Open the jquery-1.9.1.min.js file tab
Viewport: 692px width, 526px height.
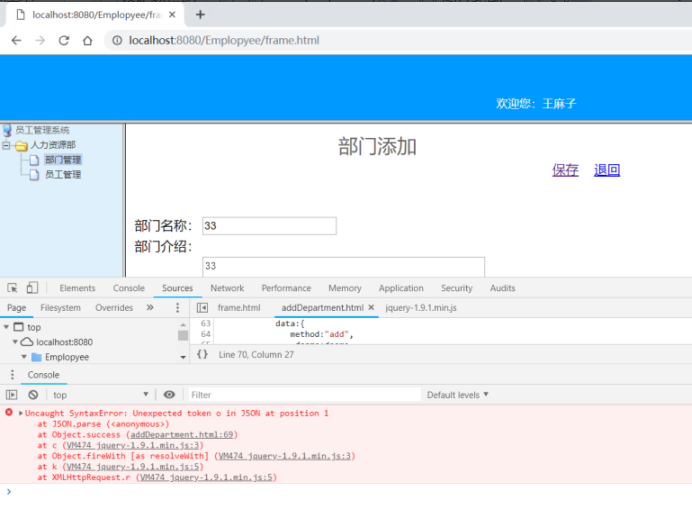[x=421, y=308]
